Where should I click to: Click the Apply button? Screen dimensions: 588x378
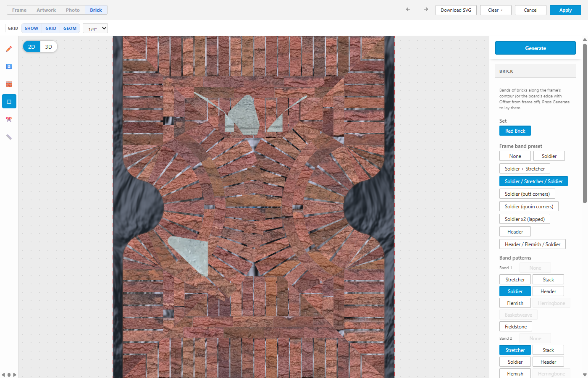[x=565, y=10]
